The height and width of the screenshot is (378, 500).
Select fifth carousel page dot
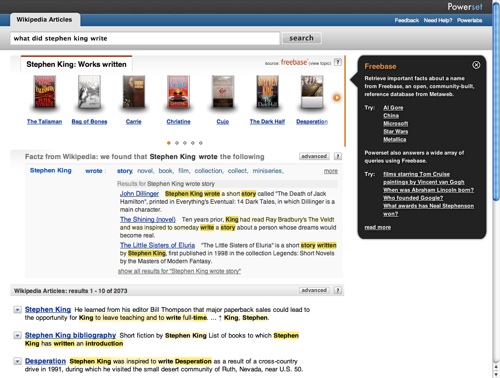pos(201,143)
